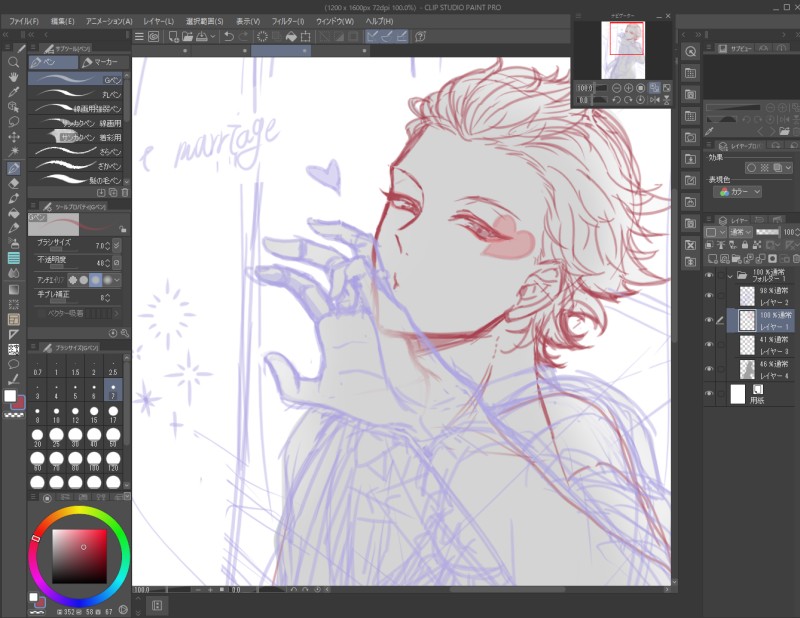Select the 髪の毛ペン sub tool

coord(76,180)
